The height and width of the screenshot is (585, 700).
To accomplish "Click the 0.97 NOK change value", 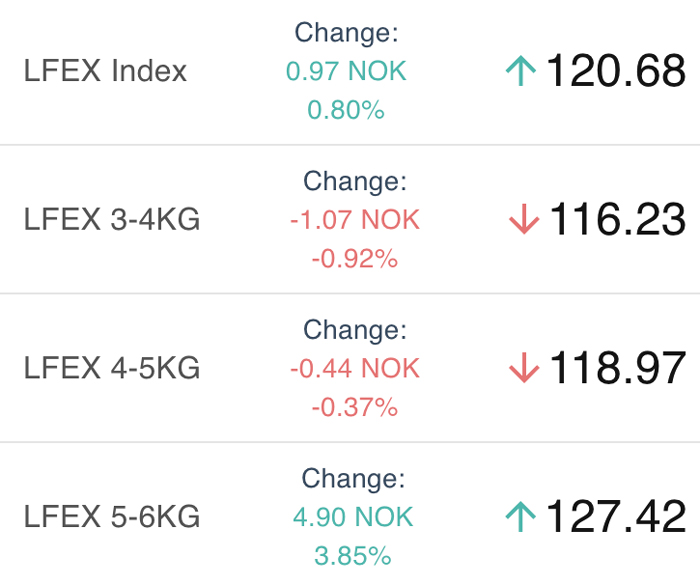I will point(346,71).
